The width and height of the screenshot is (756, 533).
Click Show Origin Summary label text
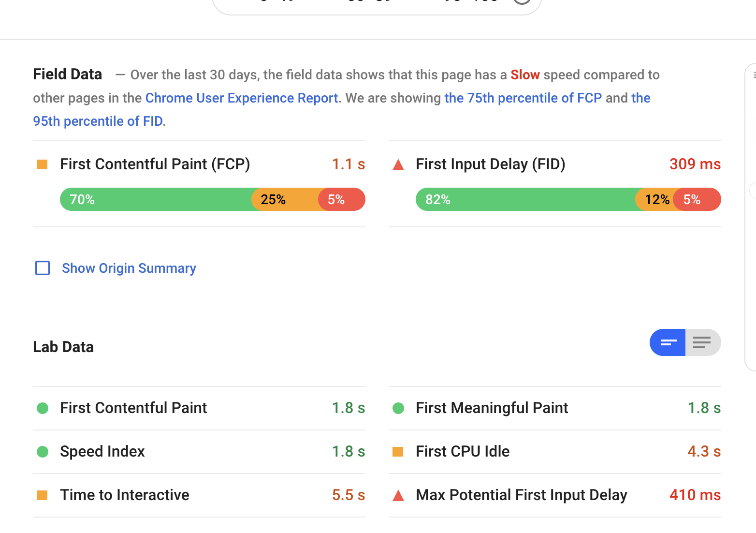pyautogui.click(x=129, y=268)
